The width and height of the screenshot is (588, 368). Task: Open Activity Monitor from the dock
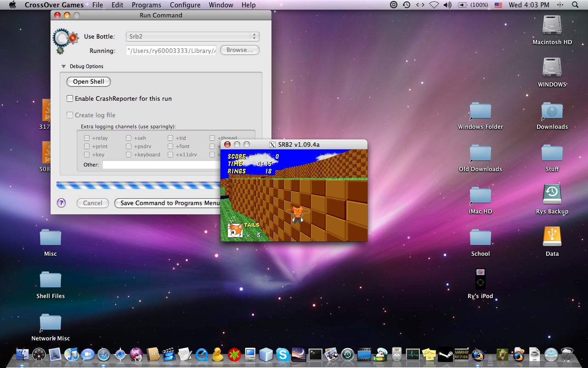[x=413, y=354]
